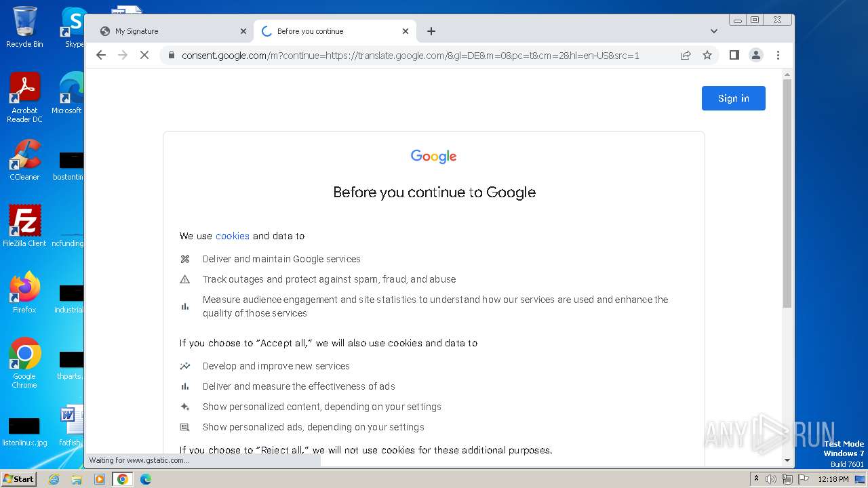Click the 12:18 PM clock
This screenshot has height=488, width=868.
pyautogui.click(x=833, y=479)
